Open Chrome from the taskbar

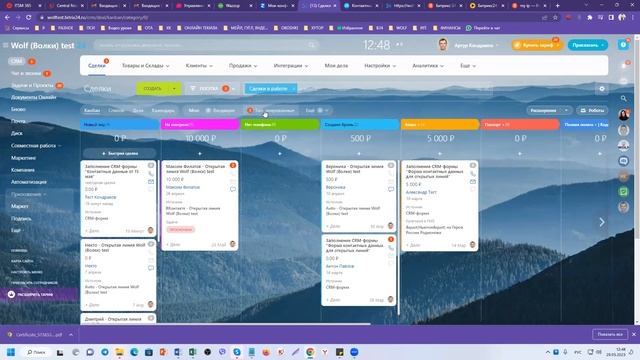click(x=310, y=352)
